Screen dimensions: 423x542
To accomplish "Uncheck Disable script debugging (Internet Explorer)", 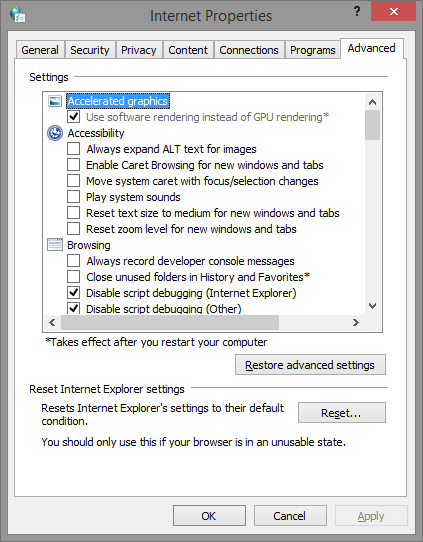I will click(74, 293).
